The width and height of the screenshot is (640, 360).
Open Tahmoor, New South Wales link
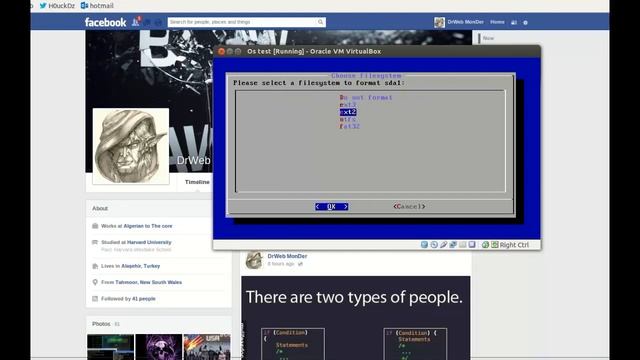point(149,282)
